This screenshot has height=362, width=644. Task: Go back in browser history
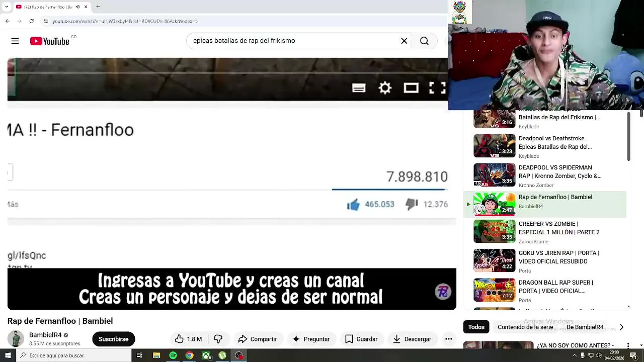coord(7,21)
